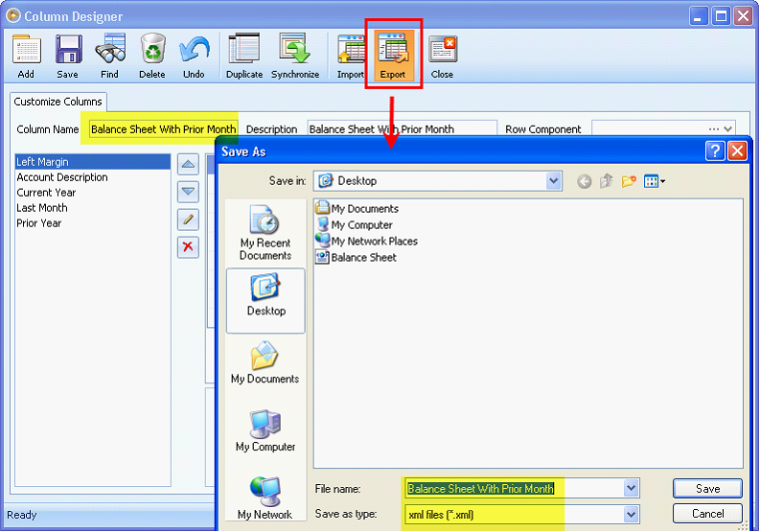The width and height of the screenshot is (760, 532).
Task: Select Desktop in the places bar
Action: coord(265,301)
